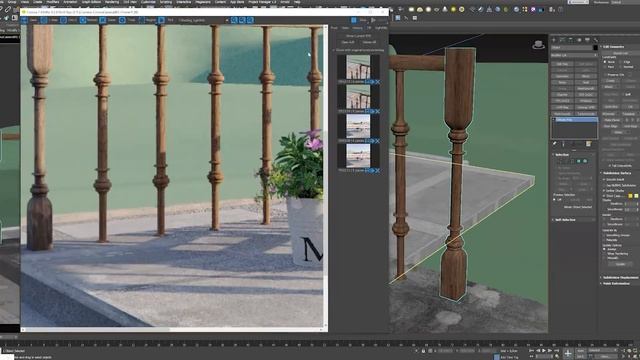This screenshot has height=360, width=640.
Task: Delete the fourth VFB history snapshot with X
Action: [378, 170]
